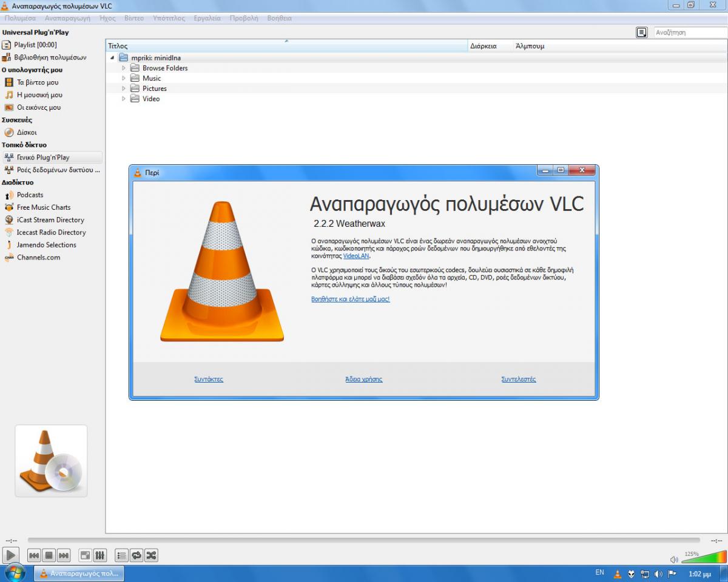This screenshot has width=728, height=582.
Task: Click the Browse Folders folder icon
Action: click(x=135, y=68)
